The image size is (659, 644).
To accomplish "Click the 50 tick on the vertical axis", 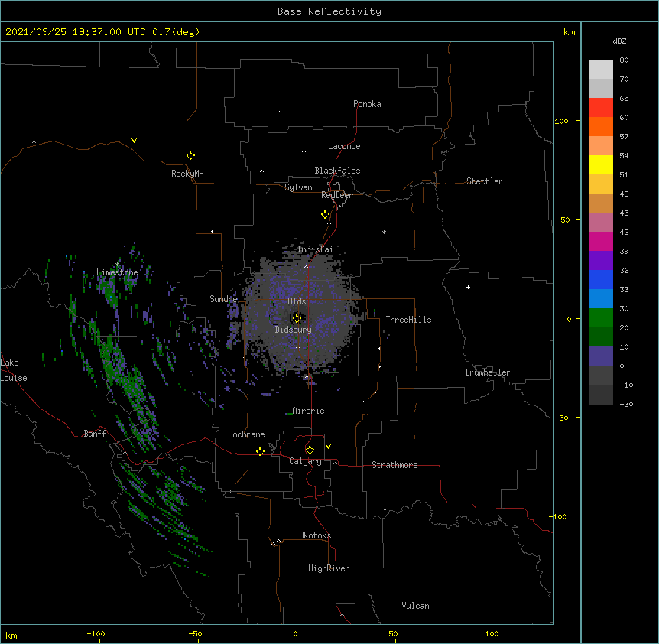I will pyautogui.click(x=565, y=220).
